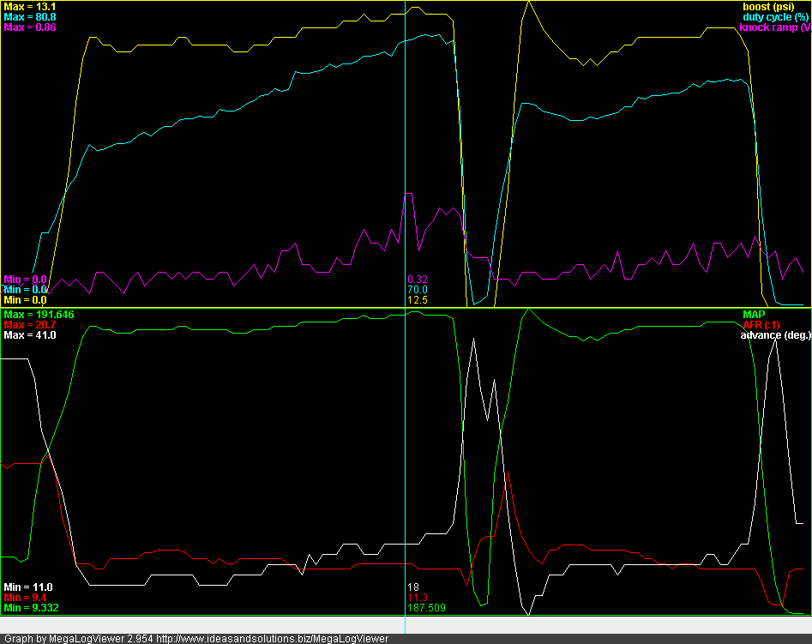
Task: Click cursor readout '18' for advance
Action: click(413, 587)
